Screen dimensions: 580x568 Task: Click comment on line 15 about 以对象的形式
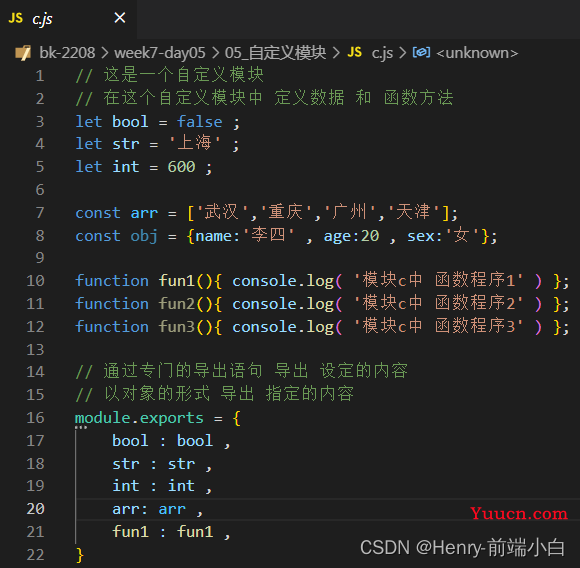click(215, 394)
